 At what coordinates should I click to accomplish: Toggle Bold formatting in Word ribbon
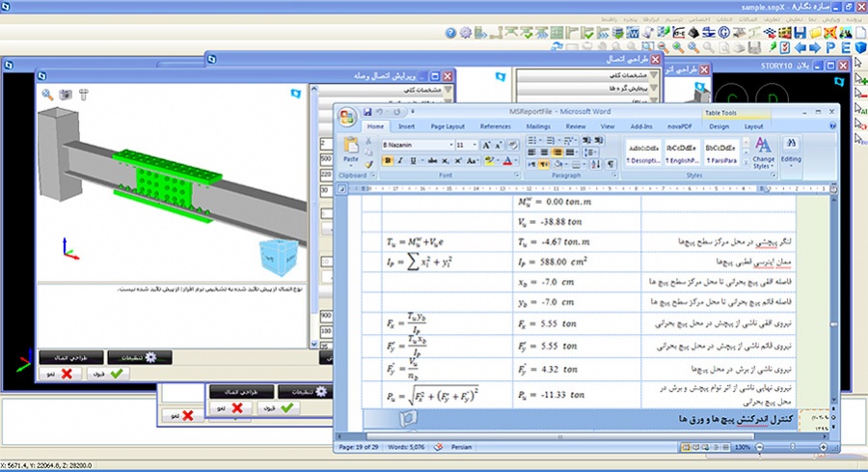[387, 160]
